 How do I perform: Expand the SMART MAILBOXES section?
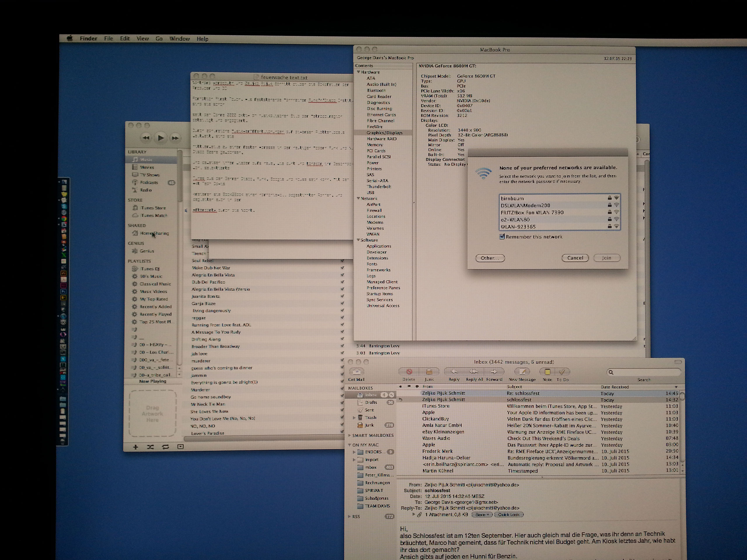click(350, 435)
